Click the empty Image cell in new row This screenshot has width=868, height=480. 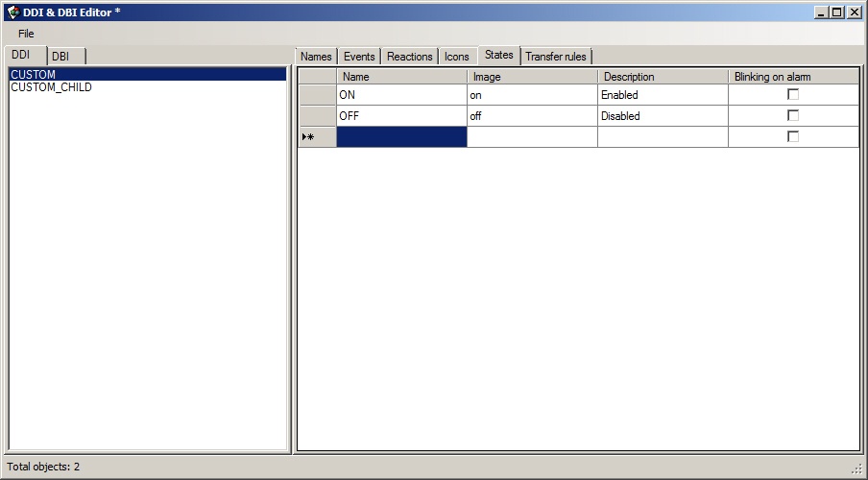point(533,136)
